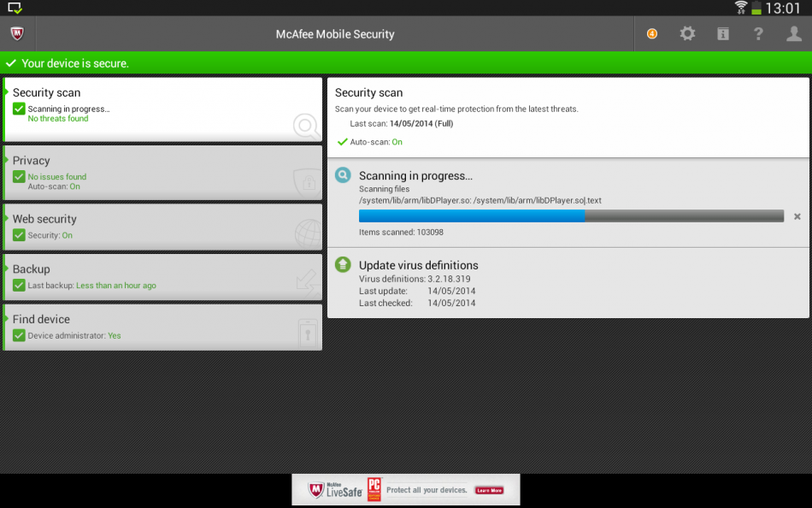Tap the 'Last checked:' date row
812x508 pixels.
[x=417, y=303]
